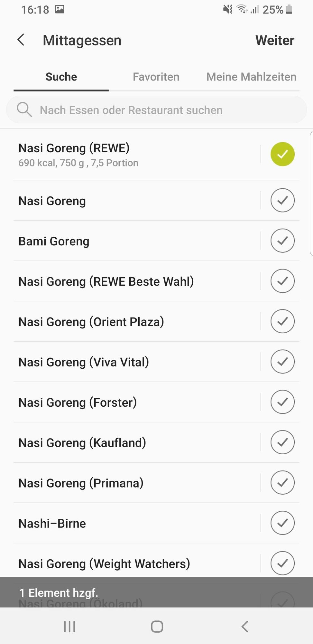Check the Bami Goreng checkmark circle

[x=282, y=241]
